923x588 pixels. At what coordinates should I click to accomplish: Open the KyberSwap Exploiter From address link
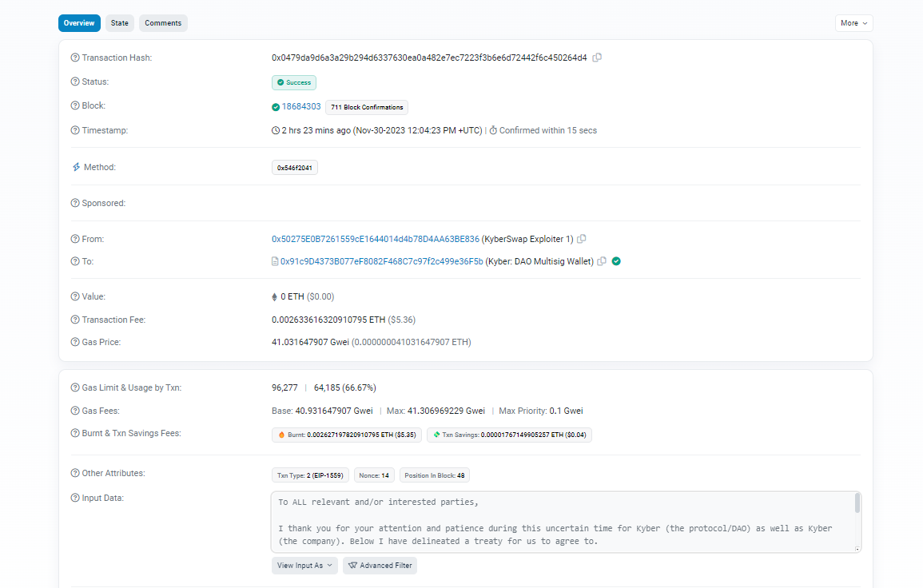coord(376,239)
